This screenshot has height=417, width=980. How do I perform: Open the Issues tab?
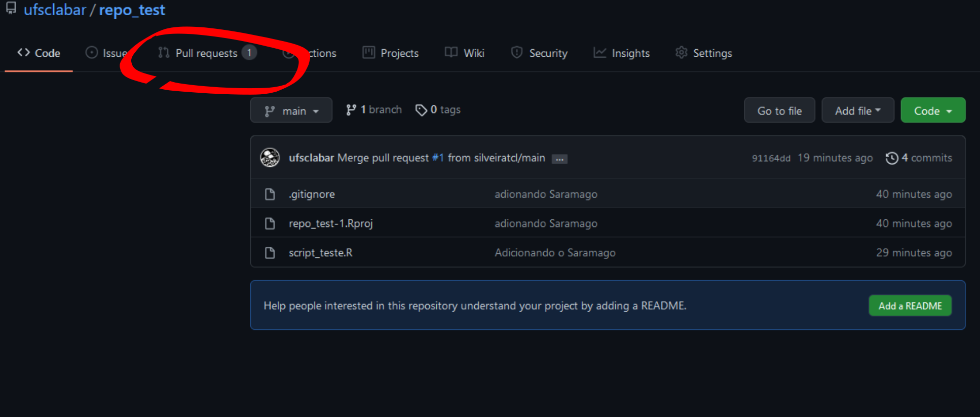106,53
